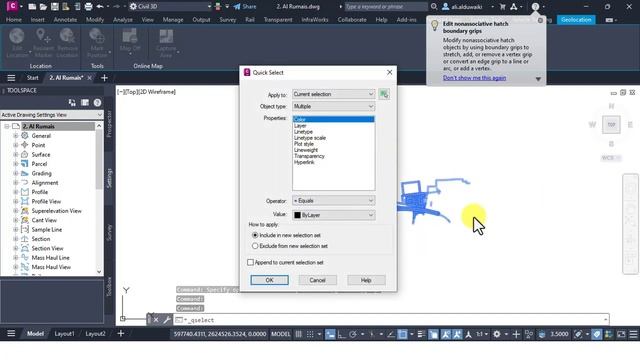This screenshot has width=640, height=360.
Task: Select Lineweight in the Properties list
Action: 306,150
